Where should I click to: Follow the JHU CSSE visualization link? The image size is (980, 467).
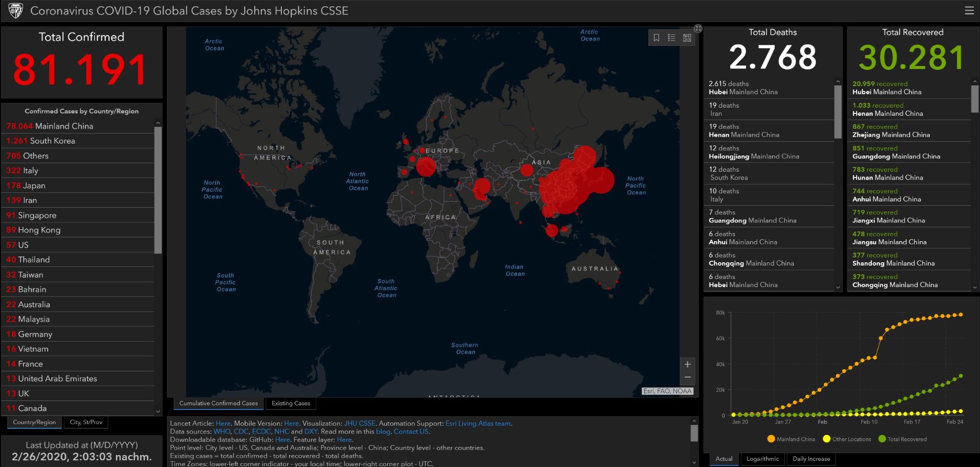click(359, 423)
